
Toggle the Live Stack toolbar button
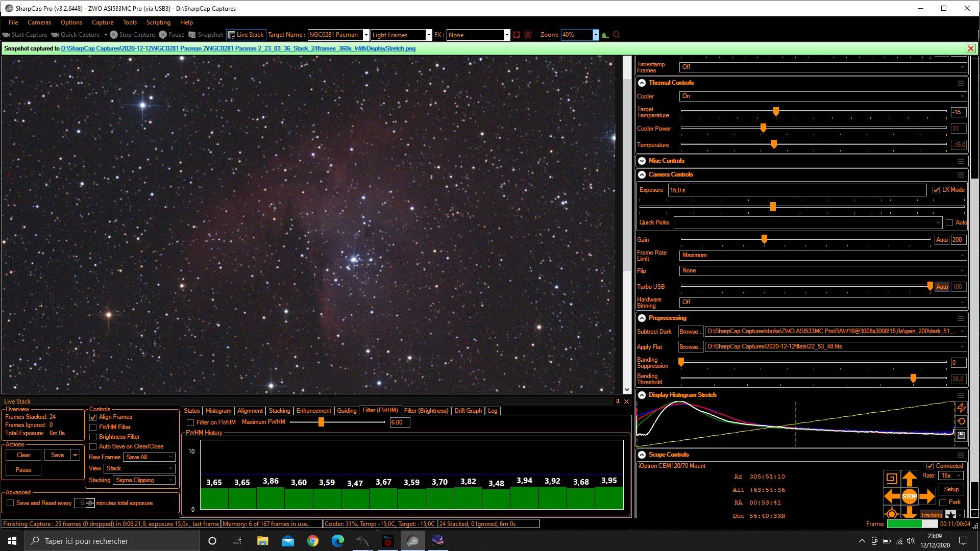[x=246, y=35]
